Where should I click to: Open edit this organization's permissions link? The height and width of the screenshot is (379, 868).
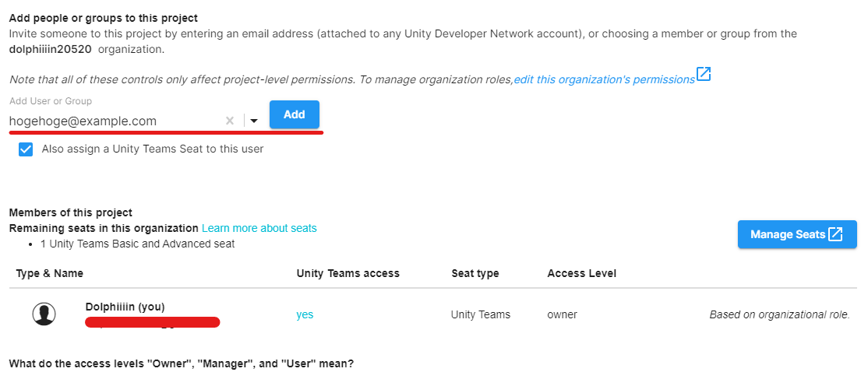click(x=604, y=79)
